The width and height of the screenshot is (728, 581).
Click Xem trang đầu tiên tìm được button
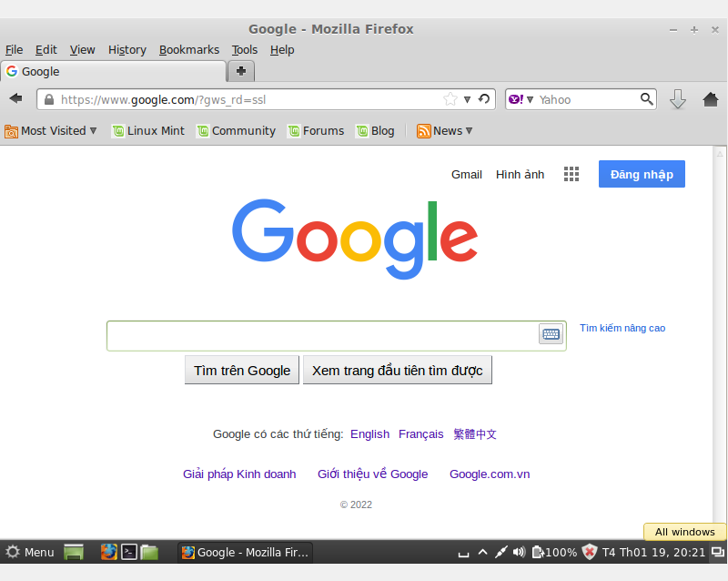[398, 371]
